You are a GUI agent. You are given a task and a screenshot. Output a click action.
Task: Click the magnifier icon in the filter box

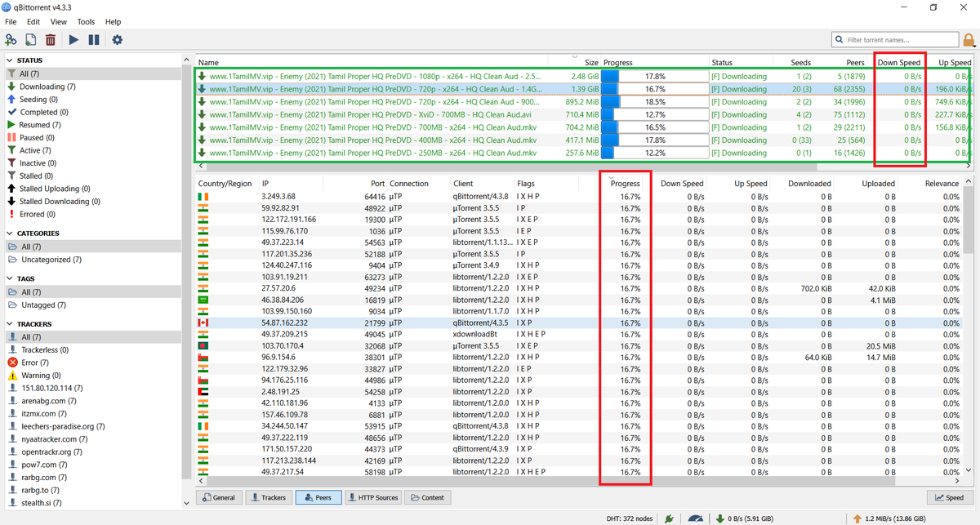pyautogui.click(x=840, y=39)
